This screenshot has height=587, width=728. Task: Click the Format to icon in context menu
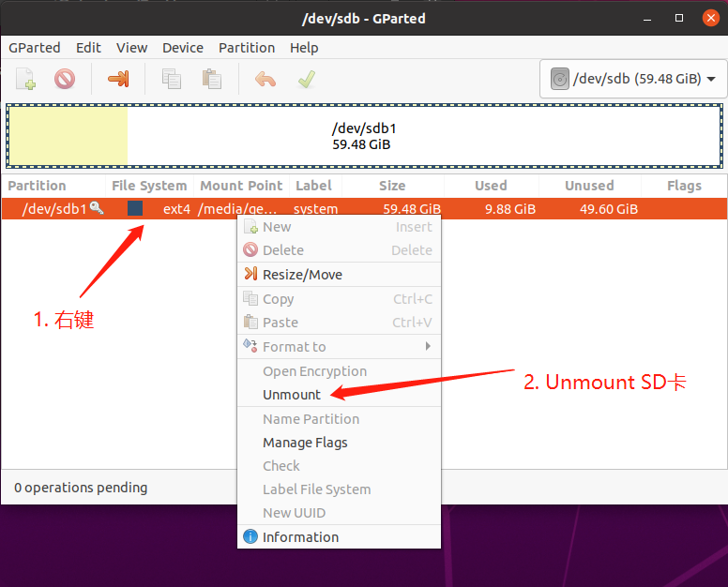pyautogui.click(x=250, y=345)
